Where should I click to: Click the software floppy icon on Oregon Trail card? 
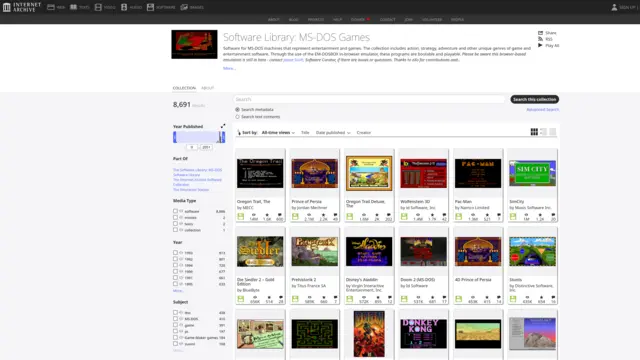click(x=241, y=217)
